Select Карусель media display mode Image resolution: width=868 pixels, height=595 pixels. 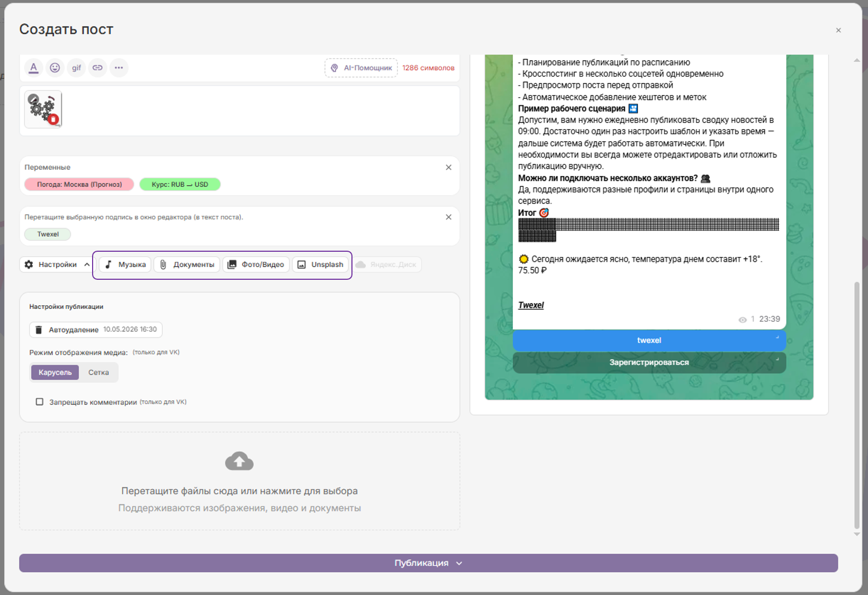coord(55,372)
